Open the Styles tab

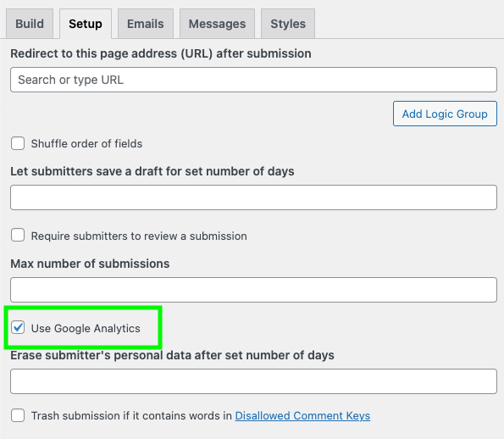point(288,24)
